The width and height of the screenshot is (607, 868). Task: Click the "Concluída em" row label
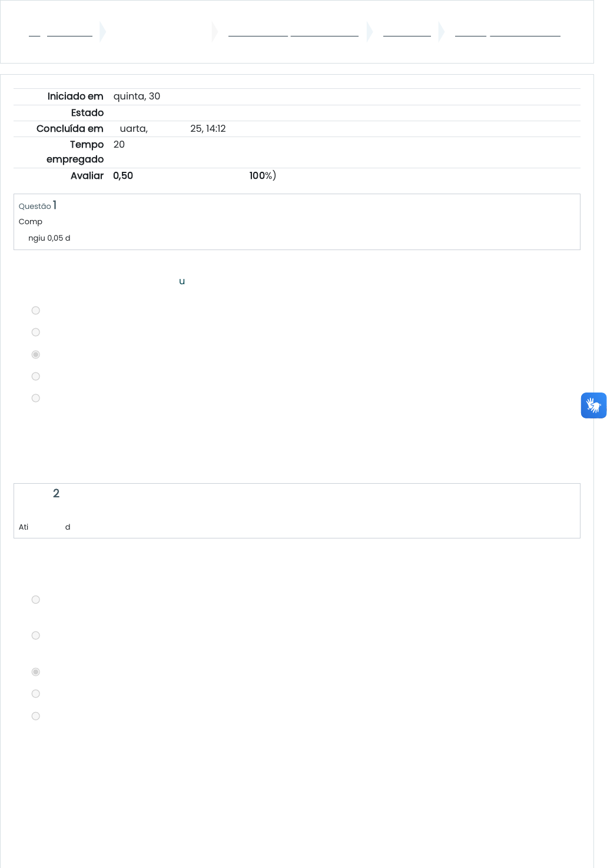point(69,129)
